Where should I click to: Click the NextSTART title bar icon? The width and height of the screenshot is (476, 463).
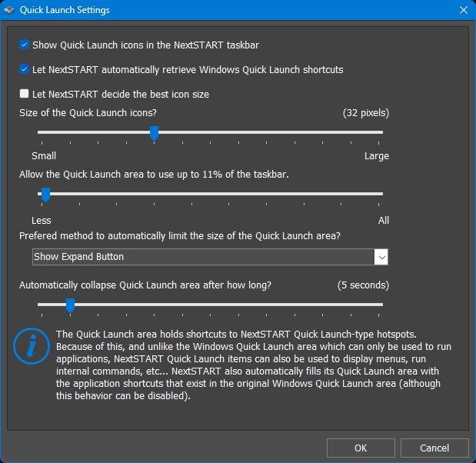coord(9,10)
